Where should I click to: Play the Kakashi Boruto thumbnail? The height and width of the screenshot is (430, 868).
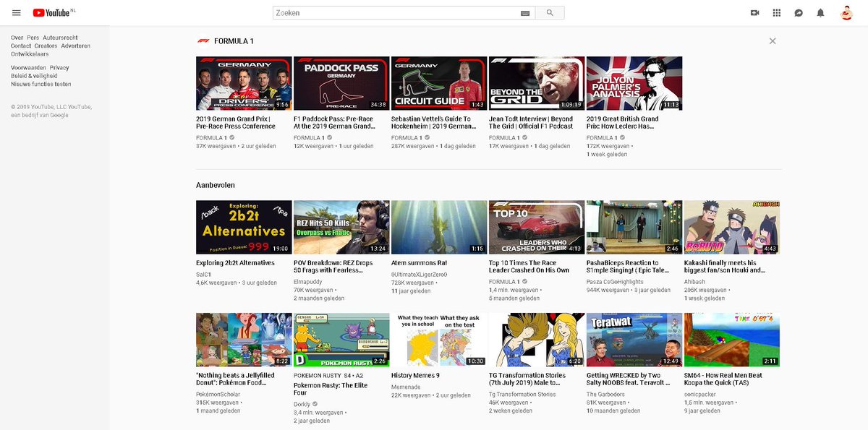[x=732, y=227]
